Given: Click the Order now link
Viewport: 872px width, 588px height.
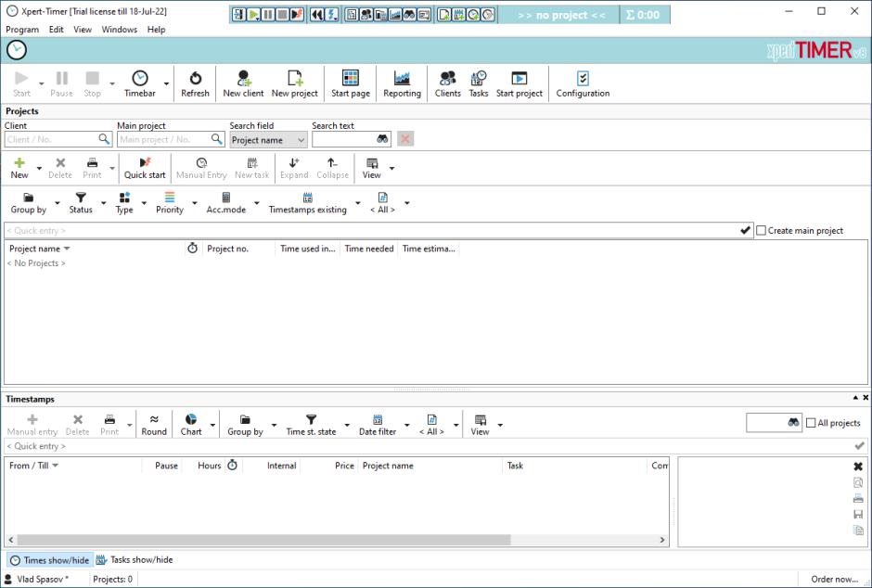Looking at the screenshot, I should click(834, 579).
